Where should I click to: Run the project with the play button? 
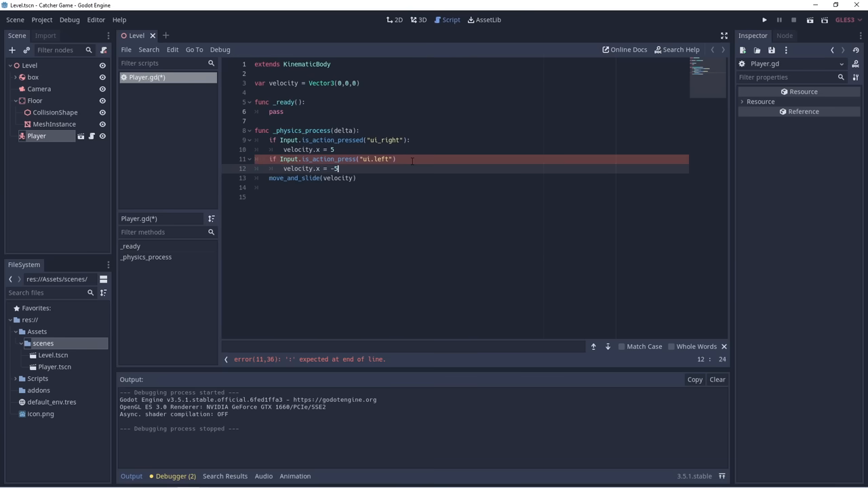click(x=764, y=20)
